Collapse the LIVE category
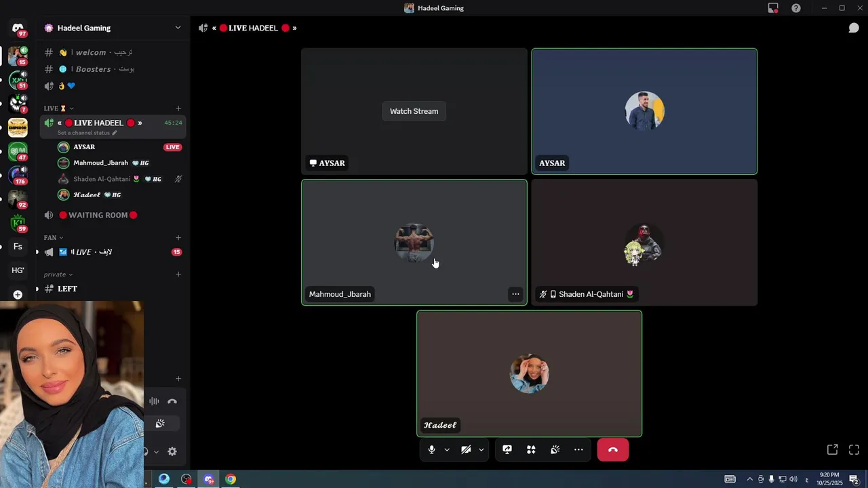Image resolution: width=868 pixels, height=488 pixels. coord(59,108)
